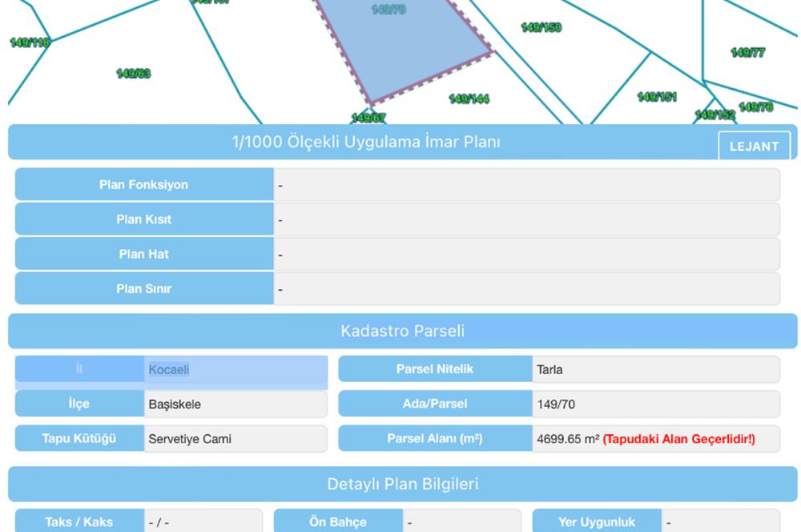Open the LEJANT legend button

tap(754, 146)
